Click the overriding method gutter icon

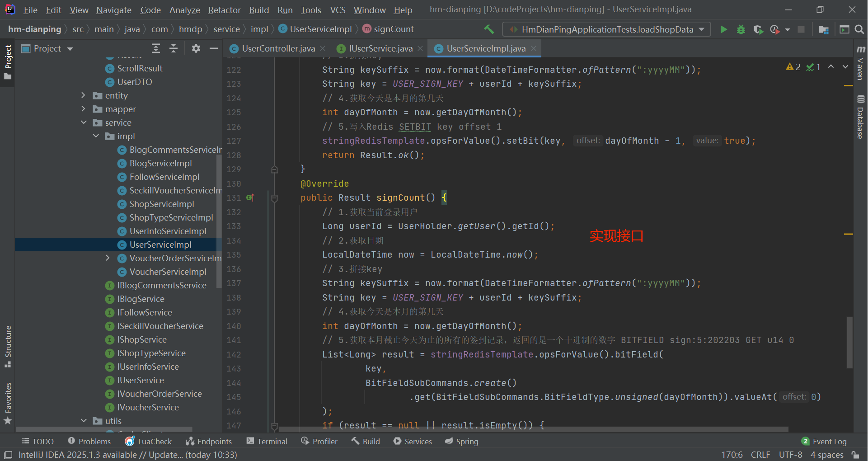[x=250, y=198]
